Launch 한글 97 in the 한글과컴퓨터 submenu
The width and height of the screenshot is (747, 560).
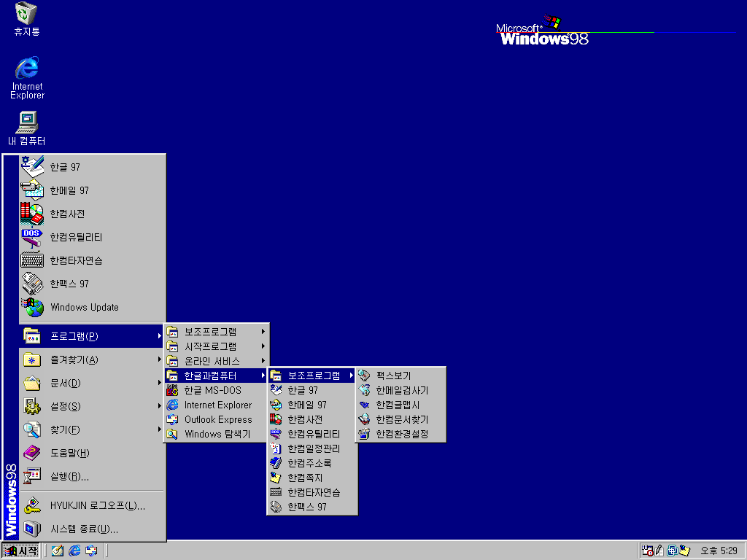pos(312,391)
